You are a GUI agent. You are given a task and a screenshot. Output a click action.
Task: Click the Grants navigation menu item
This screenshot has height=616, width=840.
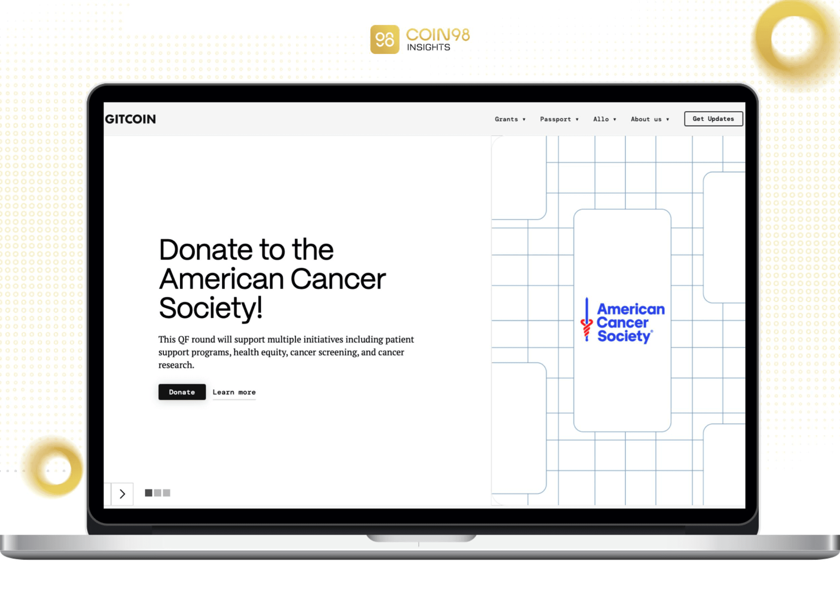(x=509, y=119)
